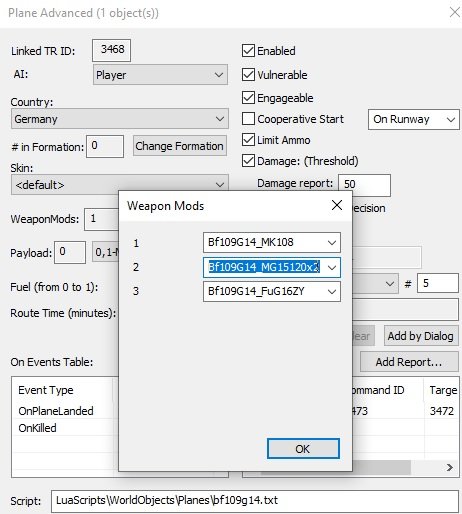Click the scroll right arrow in events table
The width and height of the screenshot is (462, 514).
click(x=449, y=467)
